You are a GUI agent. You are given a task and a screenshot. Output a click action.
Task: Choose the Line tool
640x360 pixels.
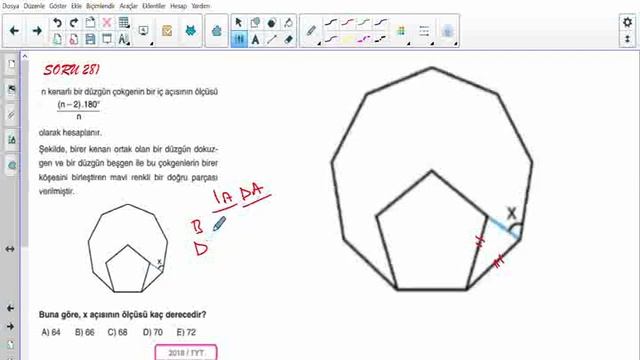[x=272, y=40]
